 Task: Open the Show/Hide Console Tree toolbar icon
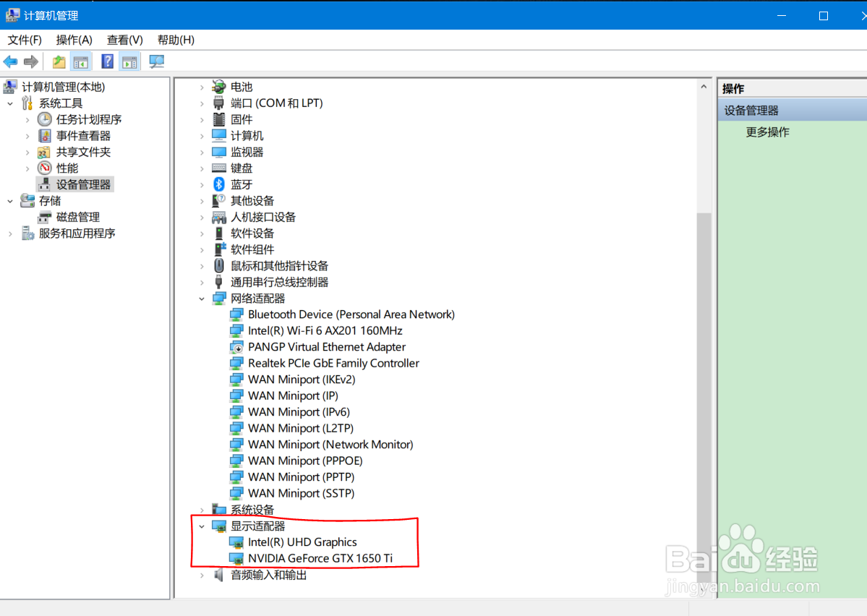tap(81, 61)
